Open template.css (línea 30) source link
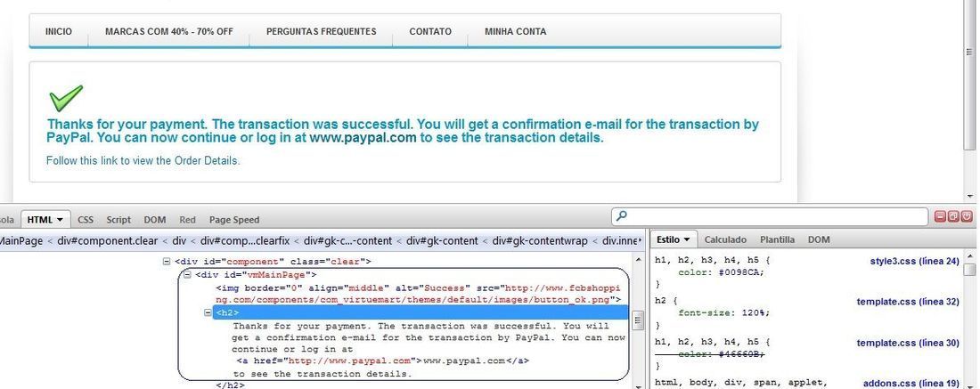Viewport: 980px width, 389px height. pyautogui.click(x=908, y=343)
